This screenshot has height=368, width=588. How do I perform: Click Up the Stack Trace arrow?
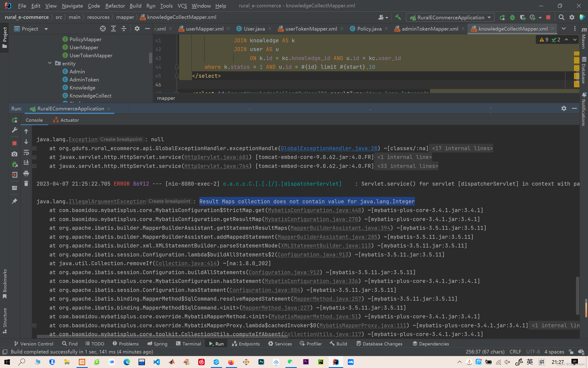tap(26, 131)
